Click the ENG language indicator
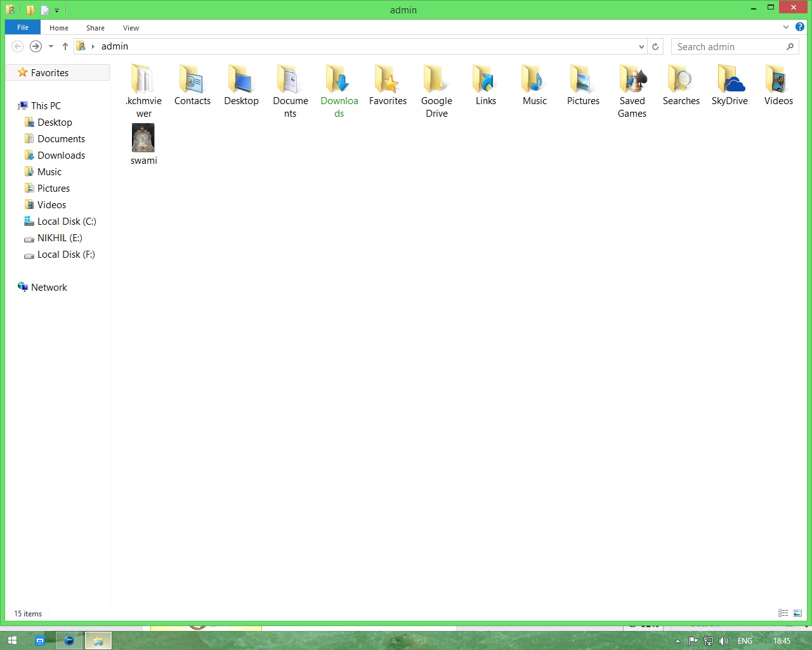This screenshot has height=650, width=812. (745, 641)
